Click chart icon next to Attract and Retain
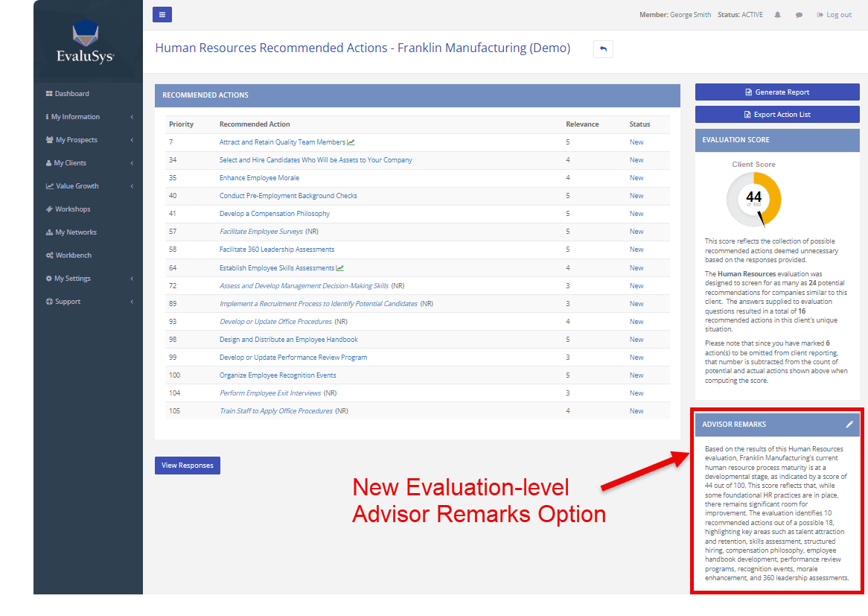Screen dimensions: 868x616 click(x=351, y=142)
